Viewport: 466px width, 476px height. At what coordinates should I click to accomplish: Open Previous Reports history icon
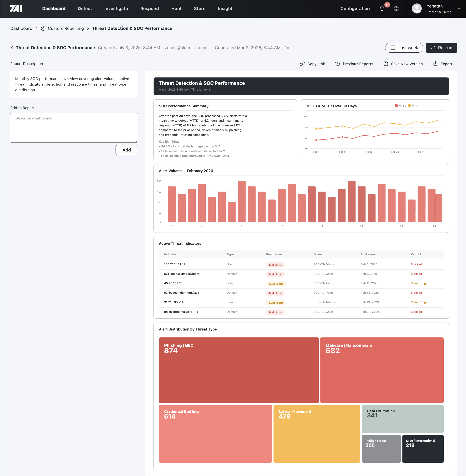(338, 64)
